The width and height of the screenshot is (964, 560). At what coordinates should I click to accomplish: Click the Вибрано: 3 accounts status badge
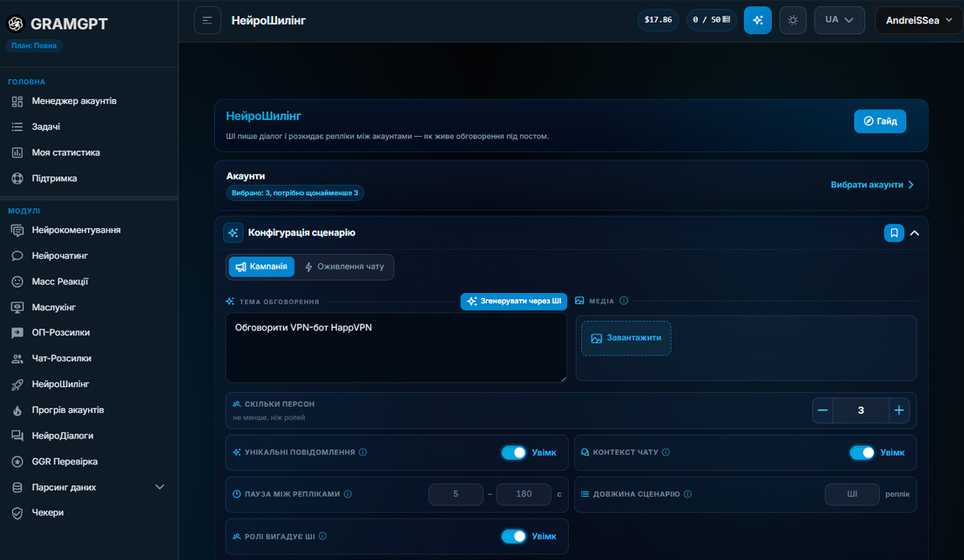(x=295, y=193)
